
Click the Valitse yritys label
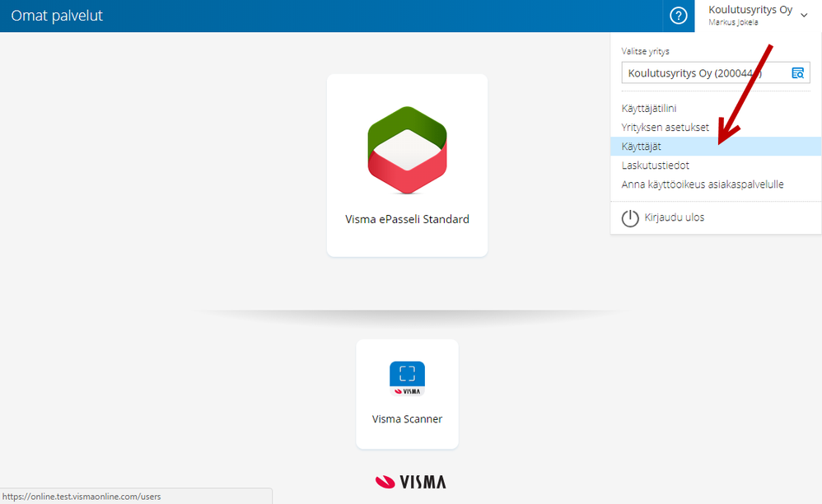coord(646,51)
